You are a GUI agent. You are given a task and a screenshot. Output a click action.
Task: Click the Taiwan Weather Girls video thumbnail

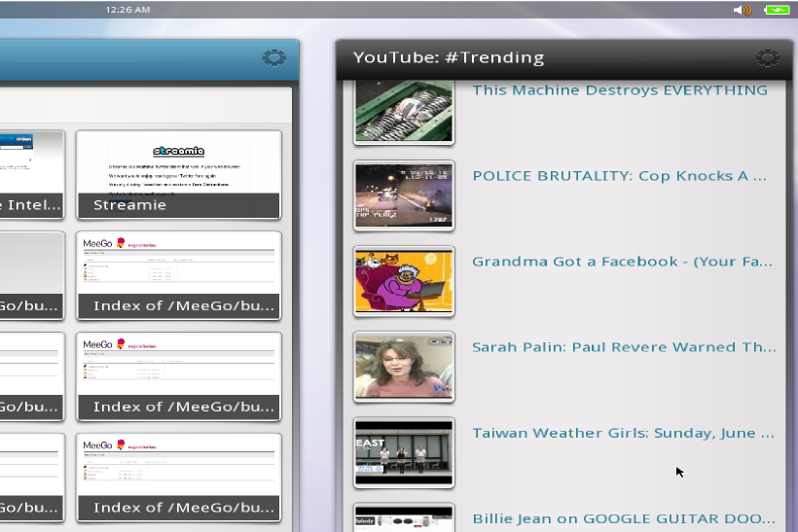[404, 452]
